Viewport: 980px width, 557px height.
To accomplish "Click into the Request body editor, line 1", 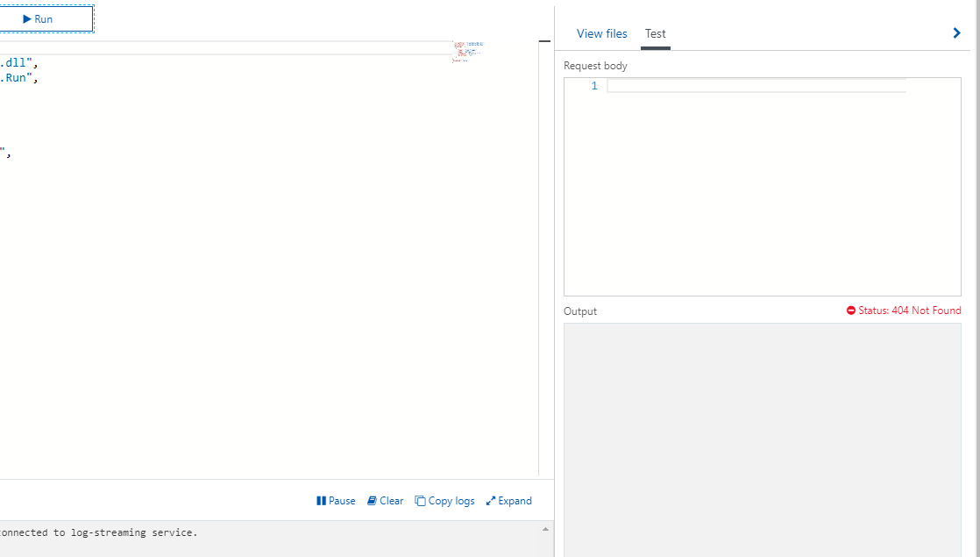I will click(756, 86).
